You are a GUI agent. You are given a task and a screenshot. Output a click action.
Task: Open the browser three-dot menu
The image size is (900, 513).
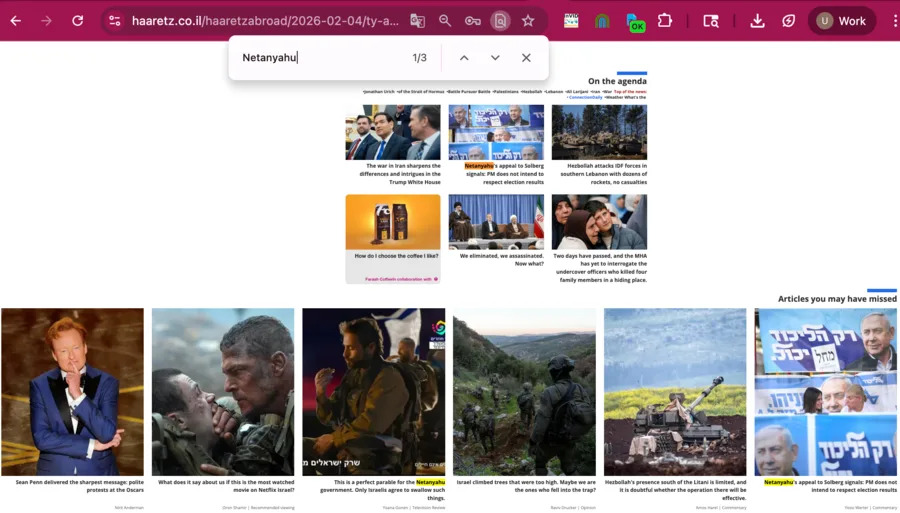click(x=894, y=21)
